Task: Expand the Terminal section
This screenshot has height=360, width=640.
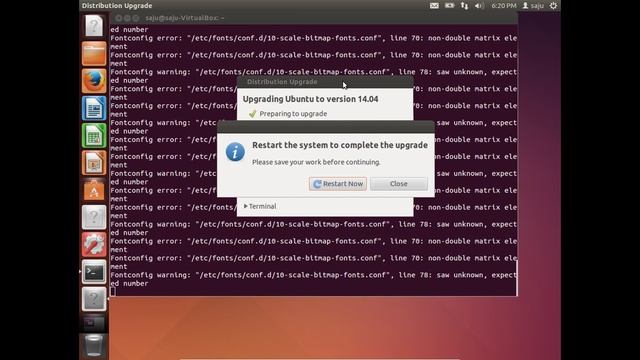Action: click(260, 206)
